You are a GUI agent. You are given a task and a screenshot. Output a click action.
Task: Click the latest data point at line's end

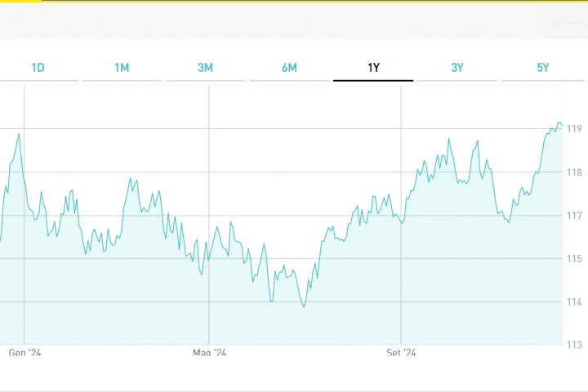pos(562,125)
